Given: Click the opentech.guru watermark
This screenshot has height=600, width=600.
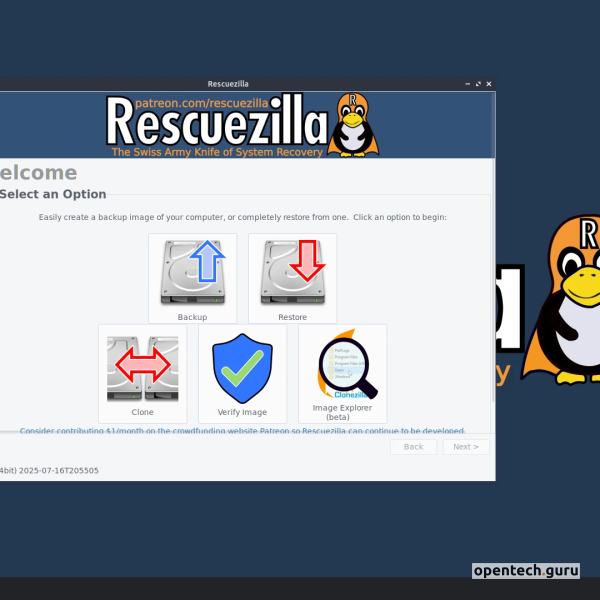Looking at the screenshot, I should (x=526, y=571).
